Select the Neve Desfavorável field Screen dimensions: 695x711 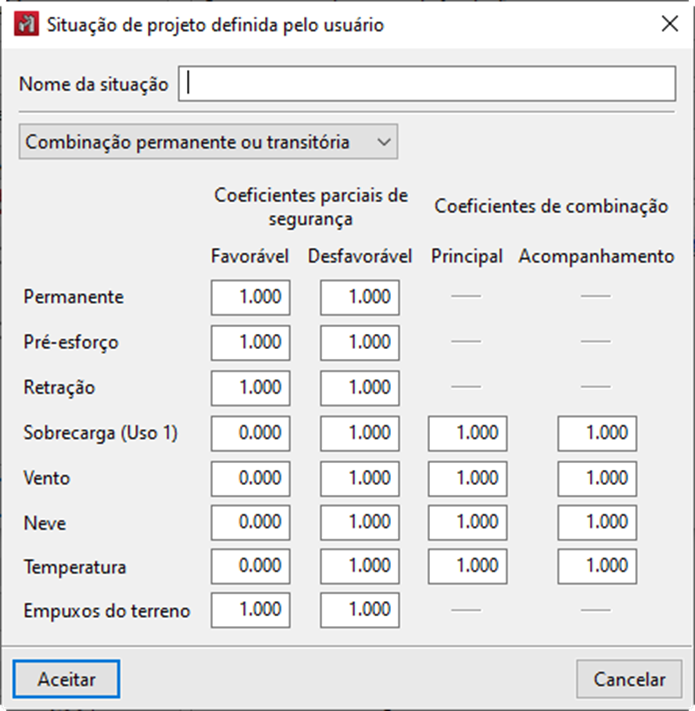pos(360,523)
